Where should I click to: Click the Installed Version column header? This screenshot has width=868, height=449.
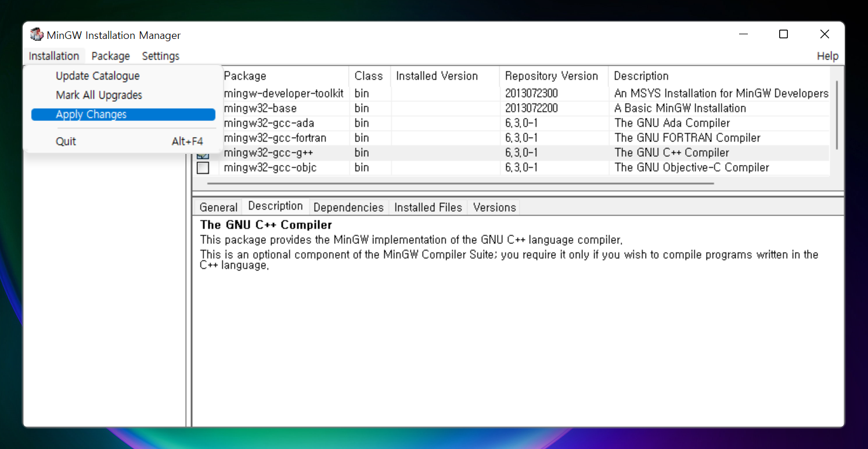pyautogui.click(x=445, y=76)
